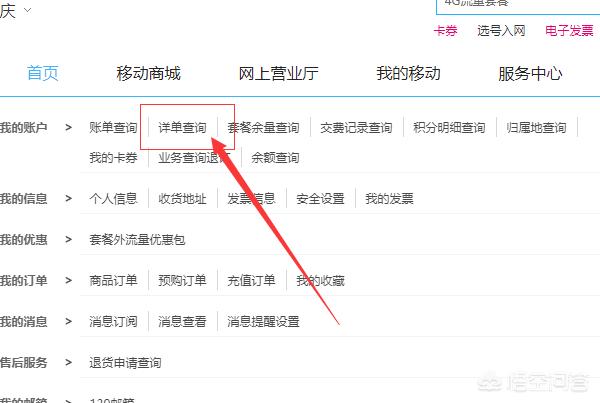Open 我的发票 link

coord(390,198)
